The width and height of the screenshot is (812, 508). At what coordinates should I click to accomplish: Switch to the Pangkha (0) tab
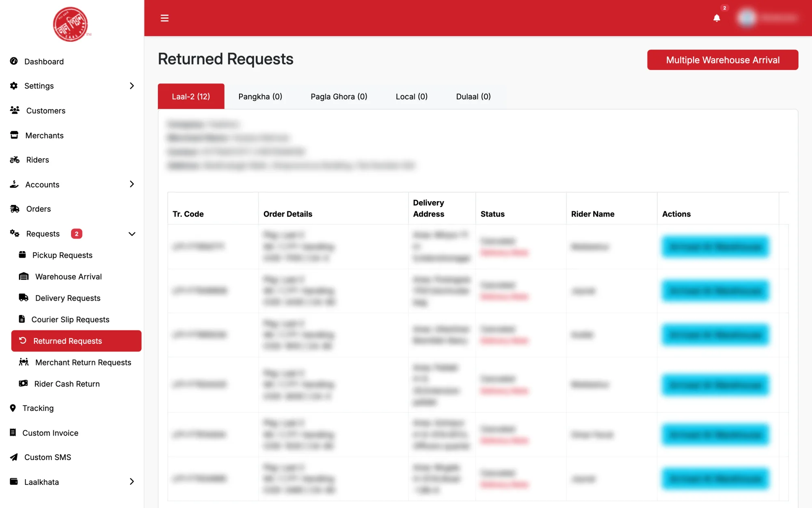260,96
